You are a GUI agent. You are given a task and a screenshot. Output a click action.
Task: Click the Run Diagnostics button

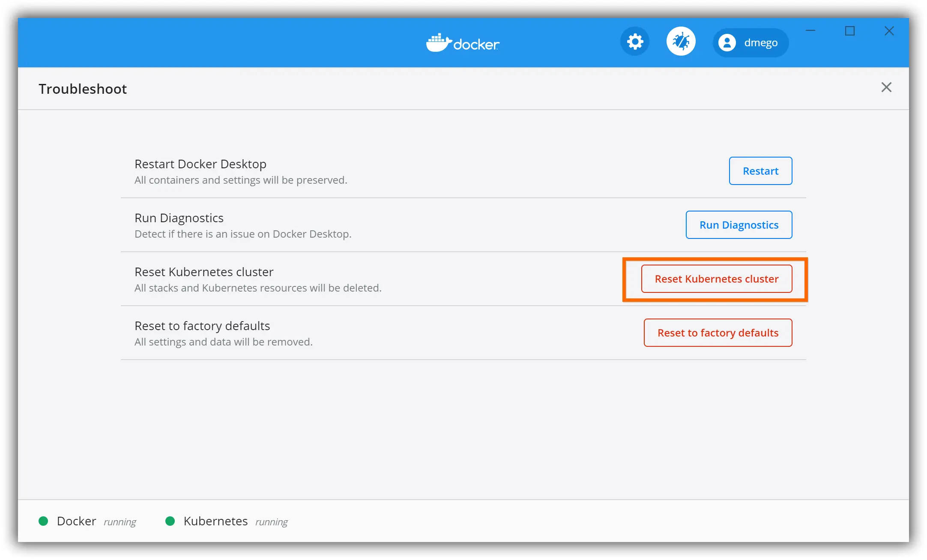click(x=739, y=225)
